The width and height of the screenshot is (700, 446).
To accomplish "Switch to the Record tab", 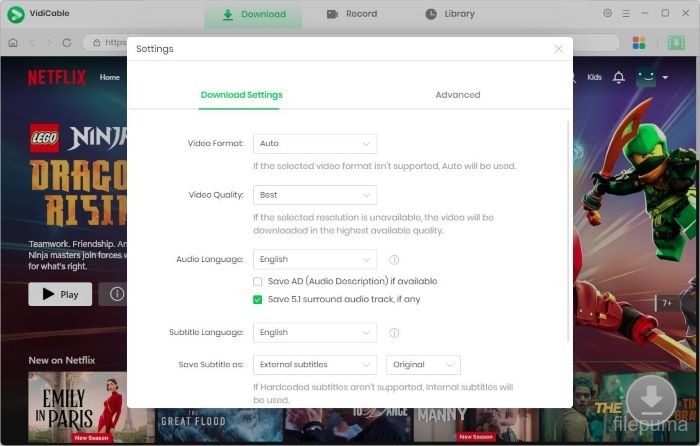I will (x=352, y=14).
